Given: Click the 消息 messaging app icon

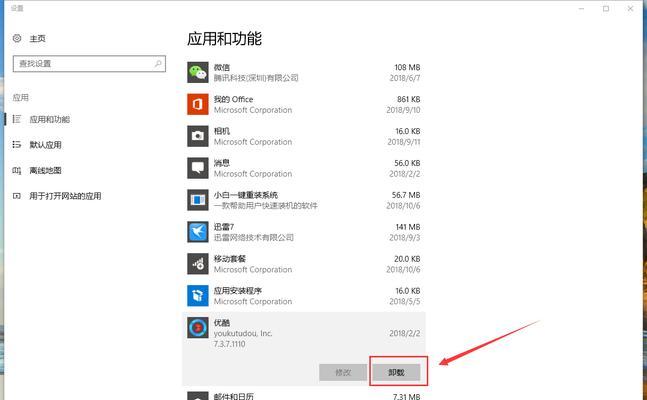Looking at the screenshot, I should pyautogui.click(x=198, y=168).
